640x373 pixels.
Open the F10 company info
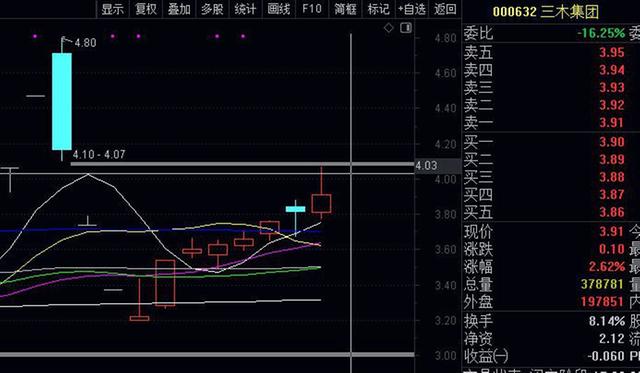(312, 9)
